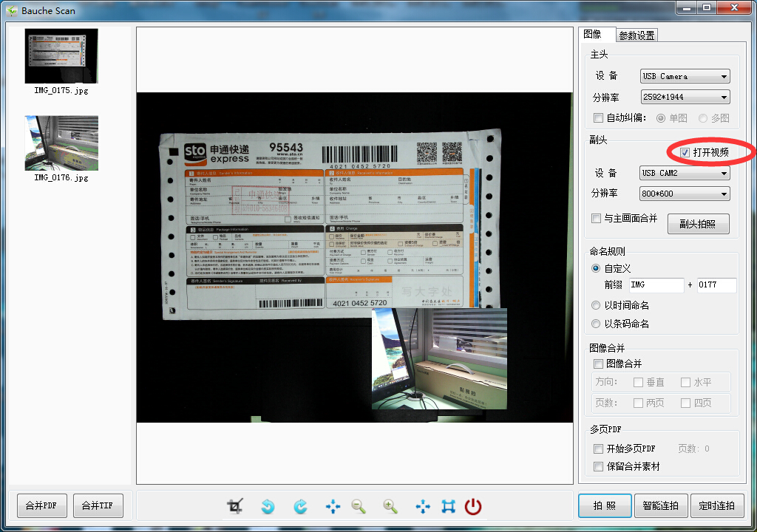Select the IMG_0176.jpg thumbnail
The height and width of the screenshot is (532, 757).
(61, 143)
